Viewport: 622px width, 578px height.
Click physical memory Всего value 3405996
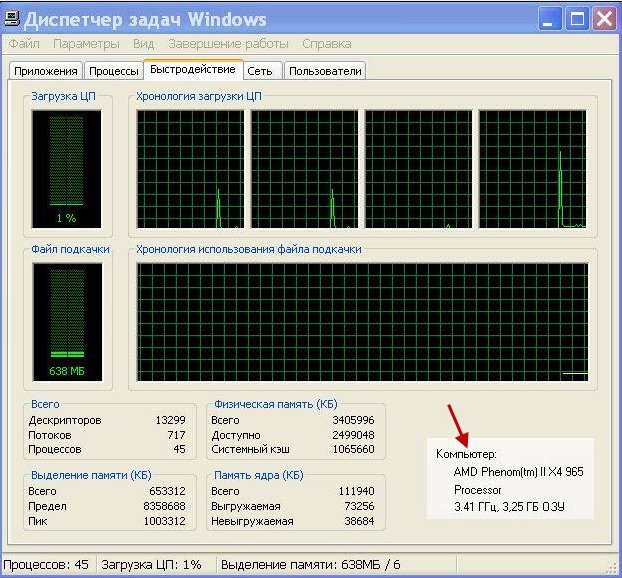(x=353, y=420)
